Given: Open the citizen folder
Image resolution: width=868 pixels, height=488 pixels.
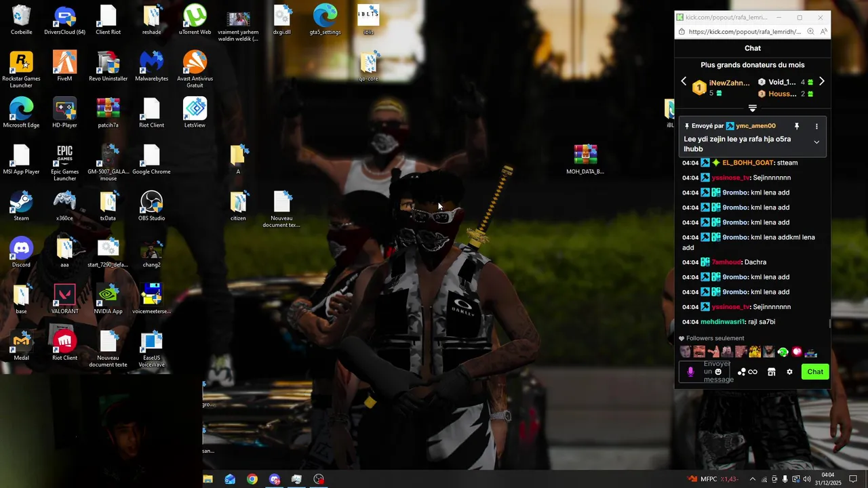Looking at the screenshot, I should [x=238, y=205].
